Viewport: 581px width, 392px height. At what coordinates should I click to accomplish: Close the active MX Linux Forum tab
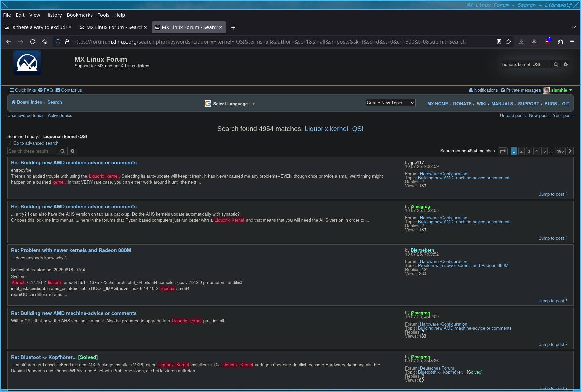tap(221, 27)
